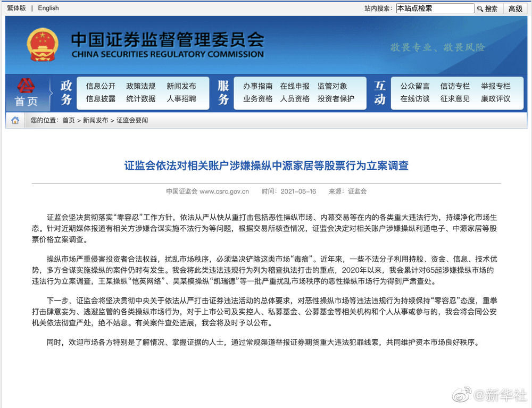
Task: Click the national emblem logo
Action: (x=43, y=45)
